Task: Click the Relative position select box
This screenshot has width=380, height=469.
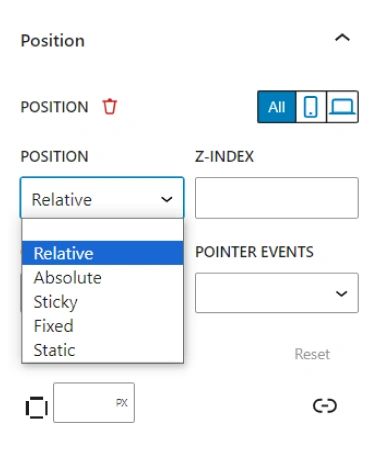Action: 102,198
